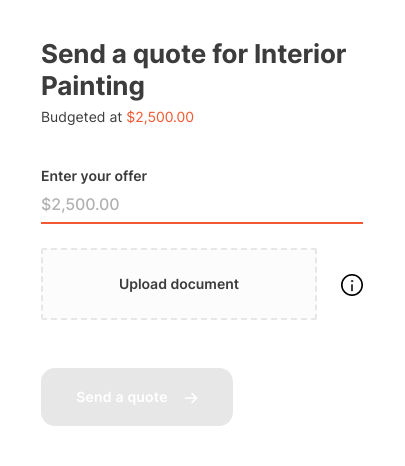Click the Enter your offer label
The height and width of the screenshot is (466, 405).
[x=94, y=176]
